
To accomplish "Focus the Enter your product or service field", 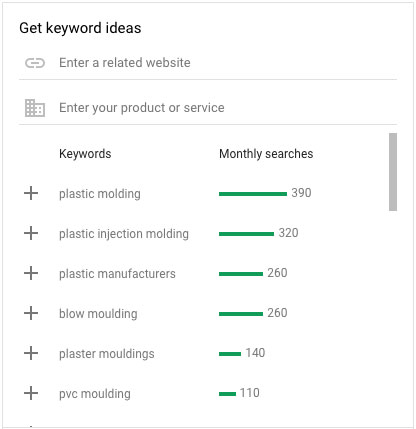I will click(x=208, y=108).
